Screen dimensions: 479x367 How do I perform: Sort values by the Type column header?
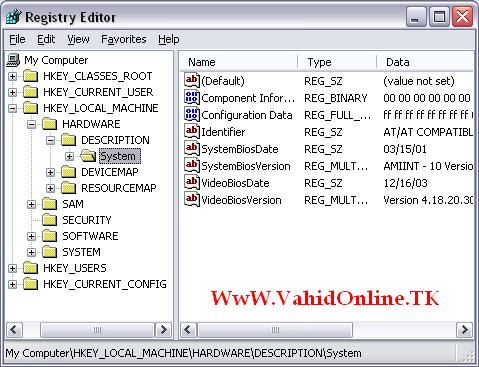tap(337, 62)
